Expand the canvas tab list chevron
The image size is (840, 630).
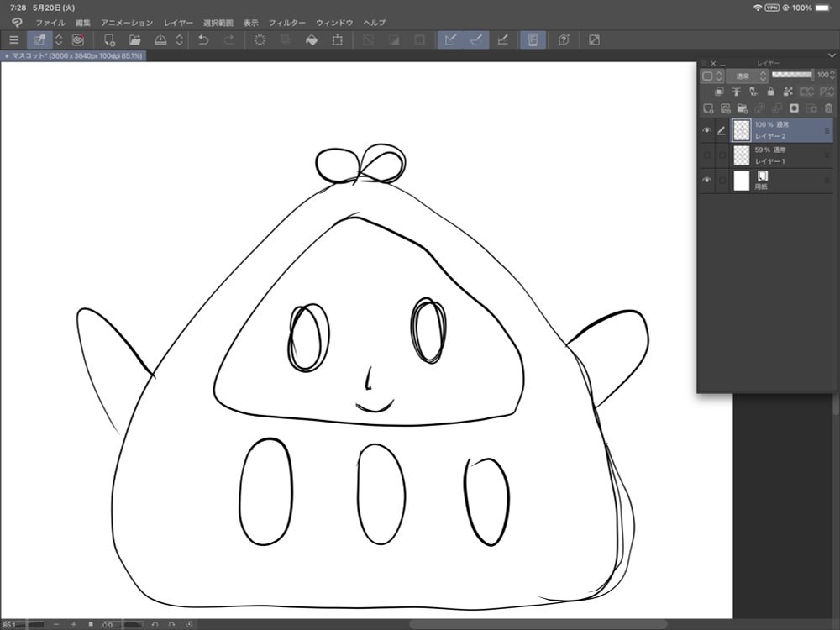(832, 55)
